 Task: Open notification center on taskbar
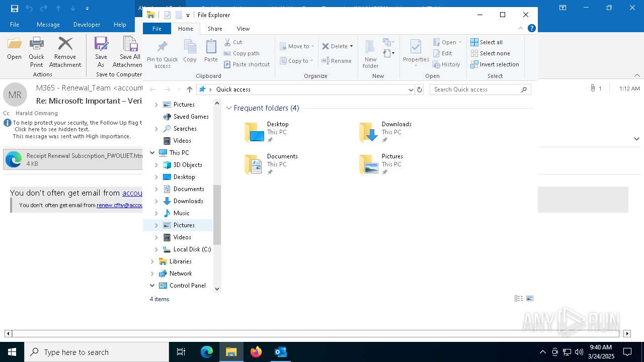click(627, 352)
